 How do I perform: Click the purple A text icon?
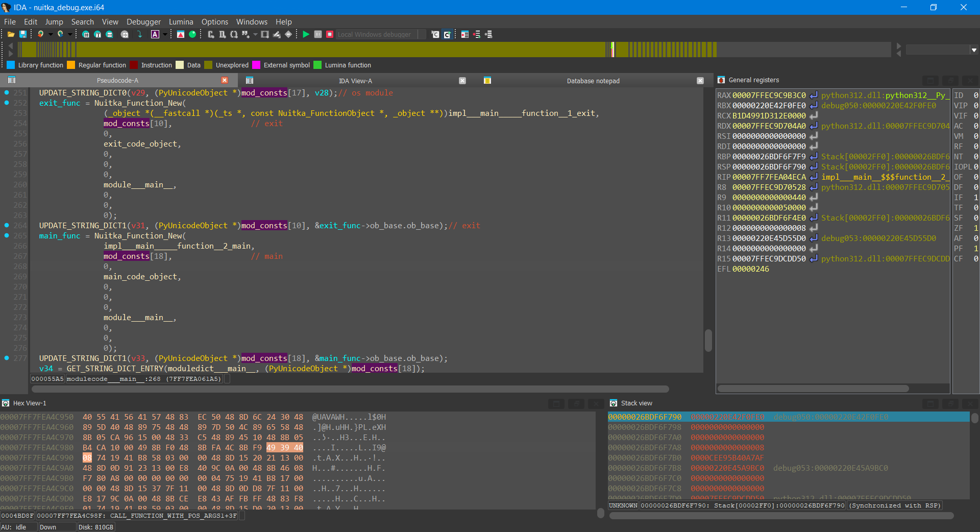coord(155,34)
